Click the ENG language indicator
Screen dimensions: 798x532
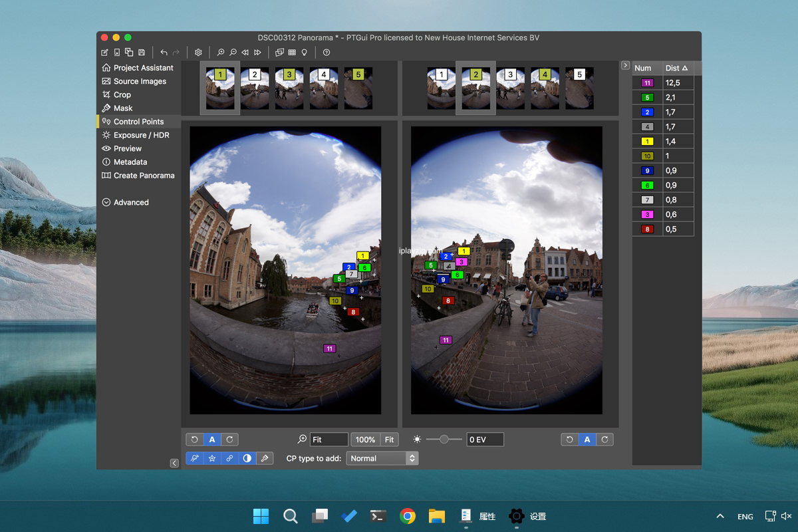[745, 517]
